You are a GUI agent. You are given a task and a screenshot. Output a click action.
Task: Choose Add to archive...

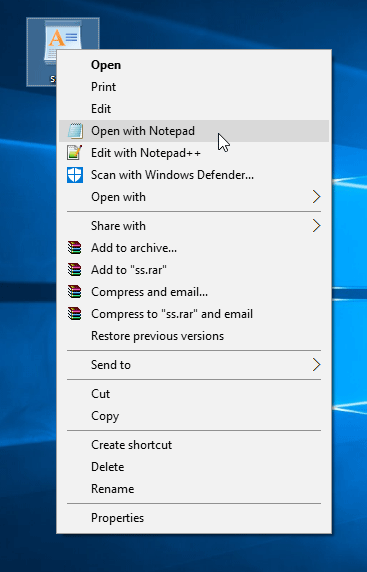[x=194, y=248]
